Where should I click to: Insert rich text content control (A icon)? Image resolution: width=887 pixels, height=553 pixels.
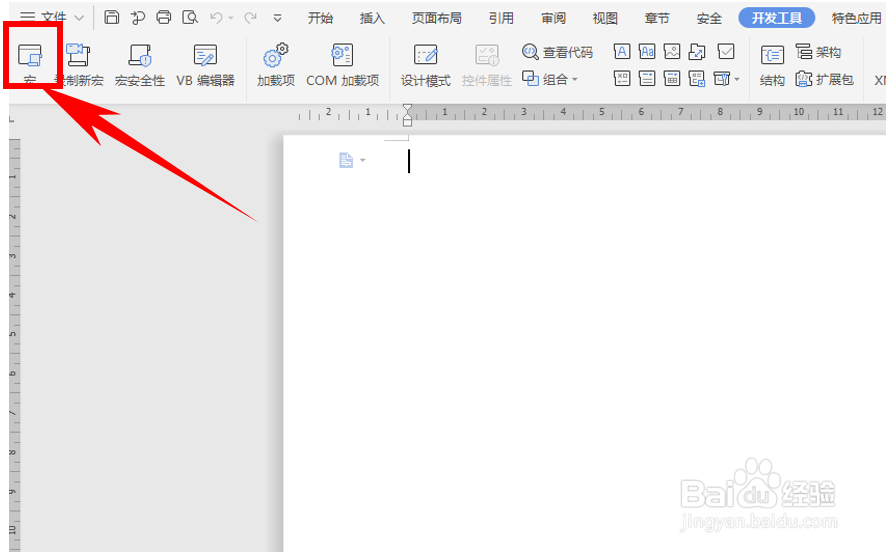point(622,52)
